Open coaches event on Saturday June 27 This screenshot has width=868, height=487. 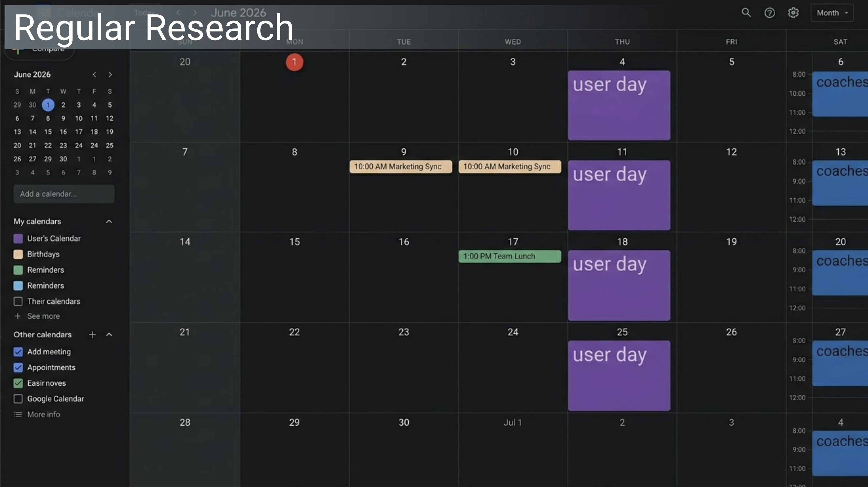coord(840,363)
